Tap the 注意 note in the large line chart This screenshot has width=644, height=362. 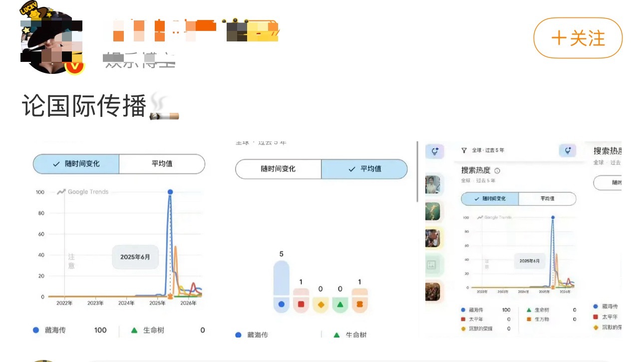click(71, 261)
